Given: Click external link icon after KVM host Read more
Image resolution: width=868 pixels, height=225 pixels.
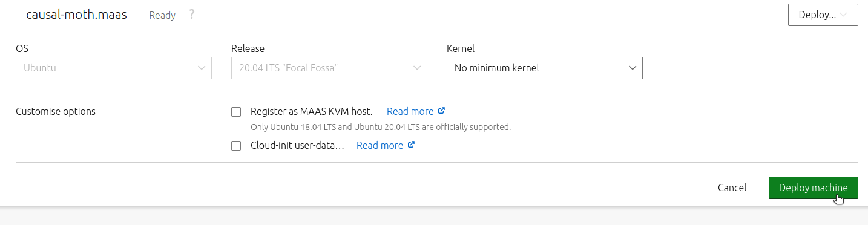Looking at the screenshot, I should click(x=442, y=111).
